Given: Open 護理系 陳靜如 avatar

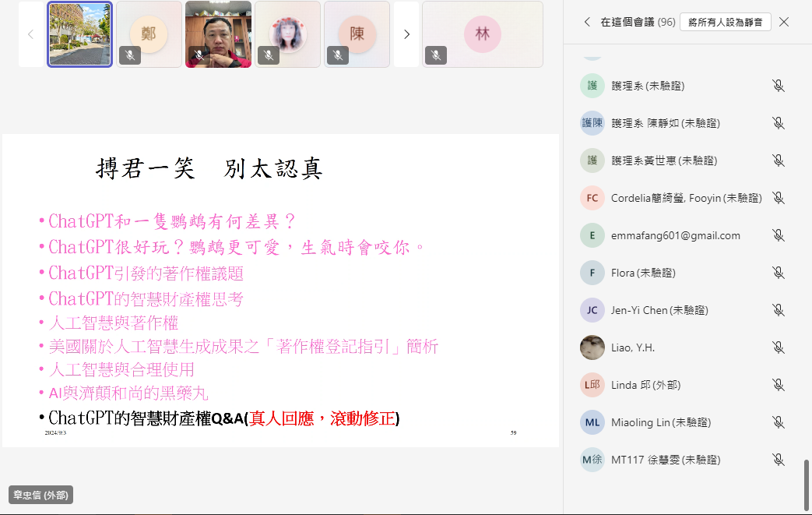Looking at the screenshot, I should click(592, 123).
